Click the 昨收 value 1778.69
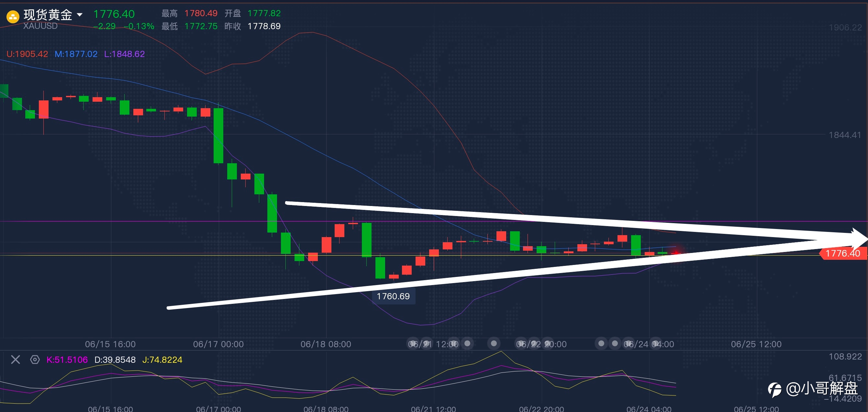 [x=264, y=26]
